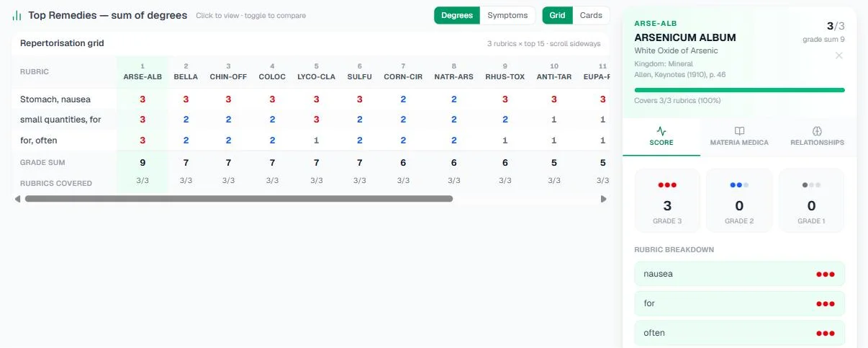Click the right scroll arrow of the grid
Image resolution: width=868 pixels, height=348 pixels.
(x=603, y=199)
